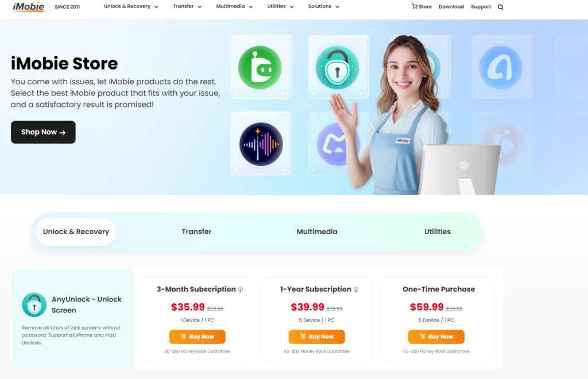Click the green robot app icon
Image resolution: width=588 pixels, height=379 pixels.
coord(260,68)
